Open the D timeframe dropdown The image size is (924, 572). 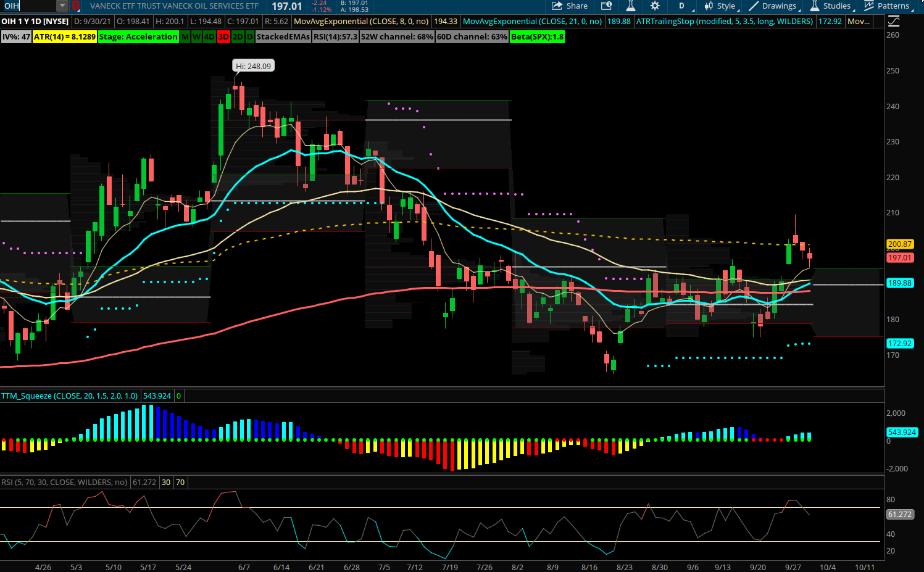tap(685, 6)
